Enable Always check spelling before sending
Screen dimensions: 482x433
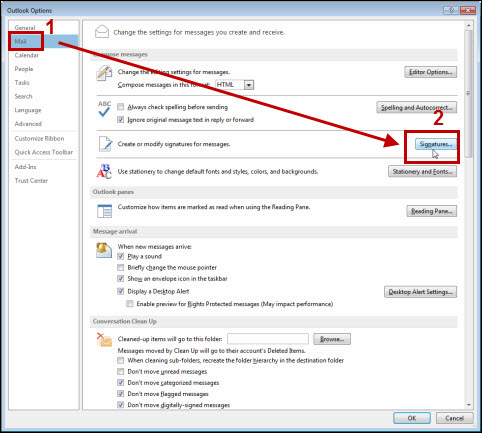(121, 107)
